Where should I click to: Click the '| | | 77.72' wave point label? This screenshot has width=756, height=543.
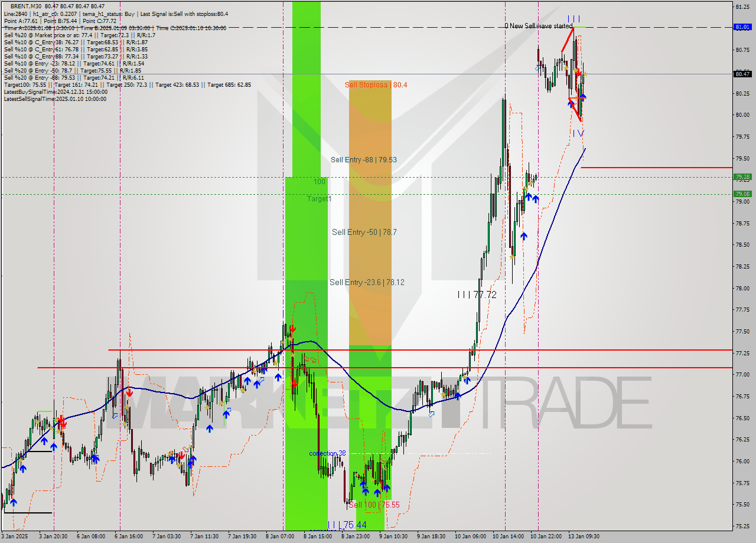(x=477, y=294)
